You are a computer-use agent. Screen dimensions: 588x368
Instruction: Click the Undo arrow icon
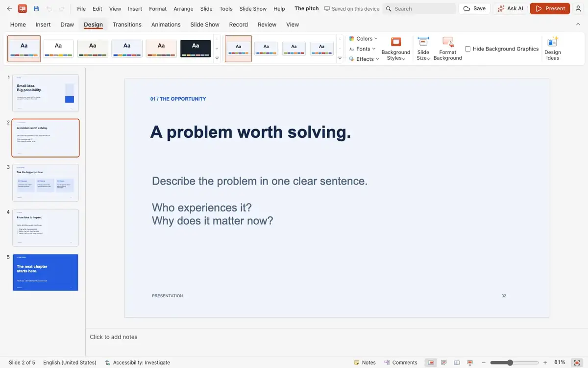pos(49,9)
